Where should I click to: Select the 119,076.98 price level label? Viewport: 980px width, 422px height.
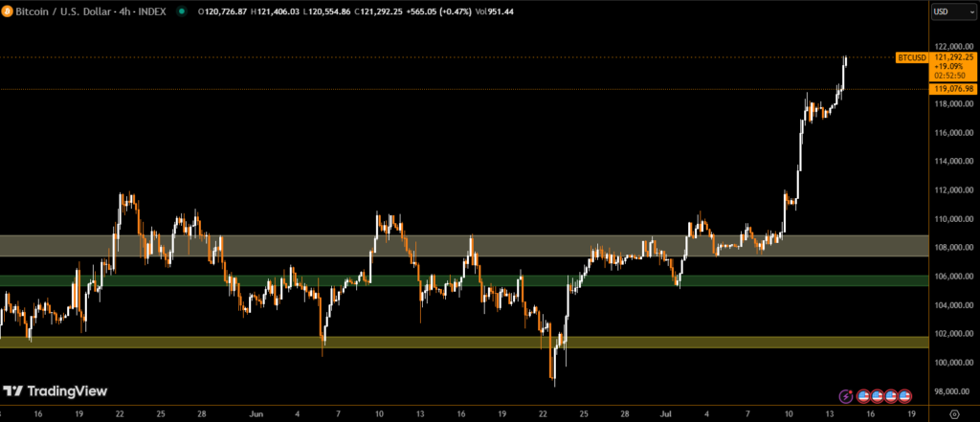point(954,89)
